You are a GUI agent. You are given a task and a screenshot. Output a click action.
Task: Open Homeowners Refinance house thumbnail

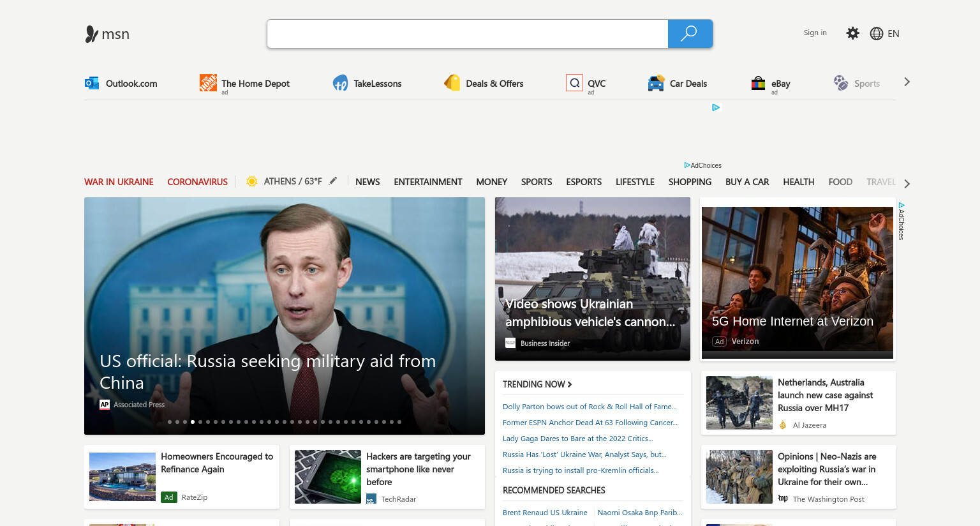[122, 477]
